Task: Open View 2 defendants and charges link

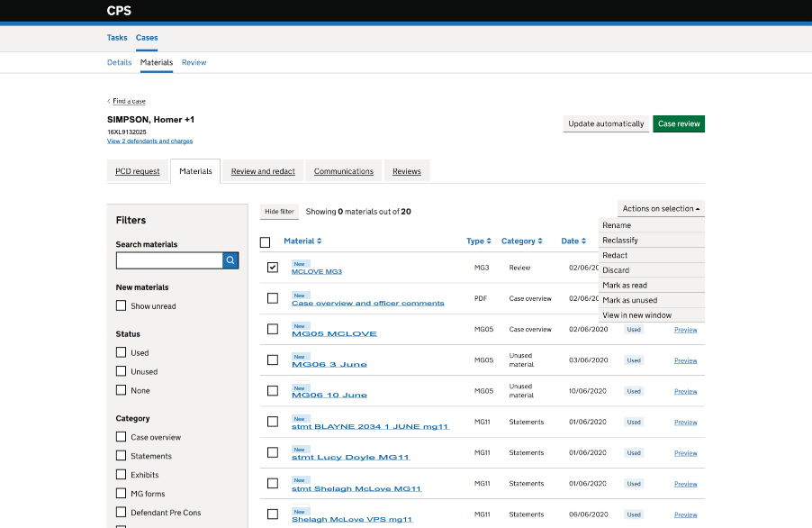Action: tap(149, 141)
